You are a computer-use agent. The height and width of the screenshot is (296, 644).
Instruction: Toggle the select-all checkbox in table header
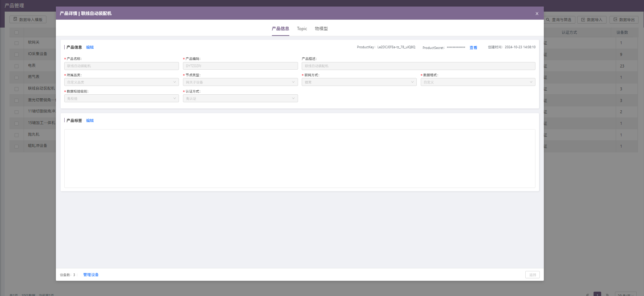click(16, 32)
